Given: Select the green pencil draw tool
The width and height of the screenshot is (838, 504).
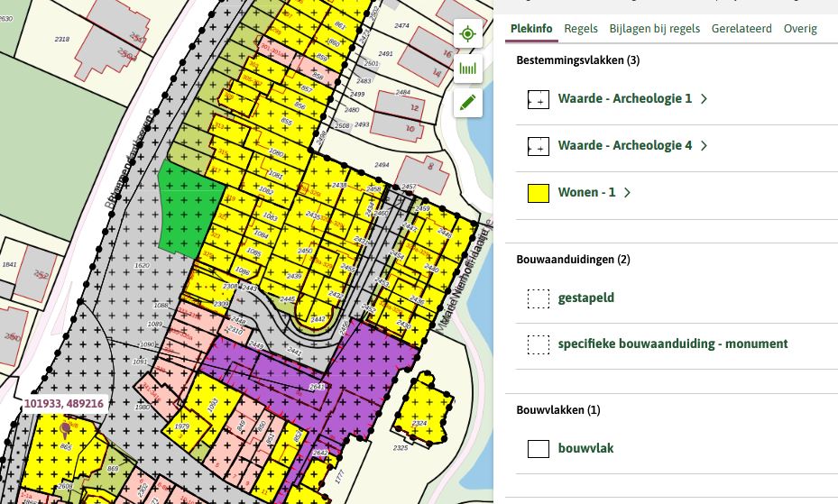Looking at the screenshot, I should tap(467, 102).
